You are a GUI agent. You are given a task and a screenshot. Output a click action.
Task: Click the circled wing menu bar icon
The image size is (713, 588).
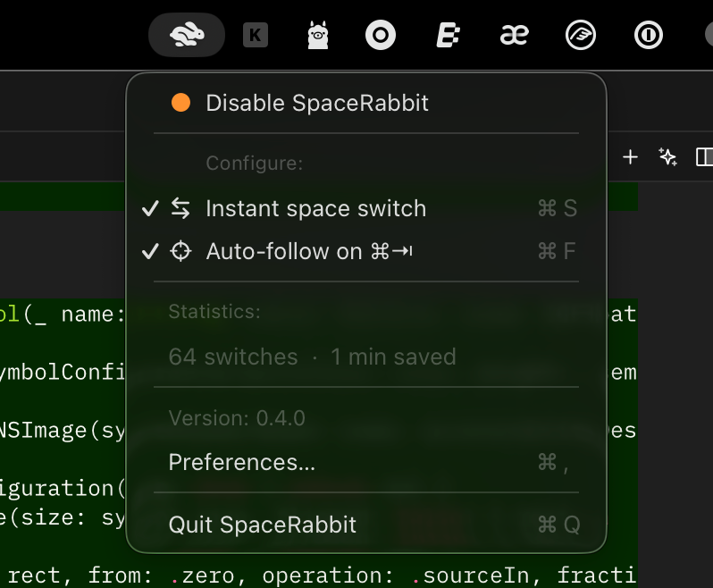tap(581, 36)
